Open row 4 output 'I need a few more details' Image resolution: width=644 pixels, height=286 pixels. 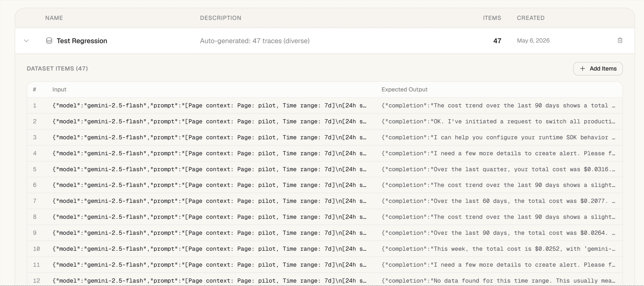click(x=498, y=153)
